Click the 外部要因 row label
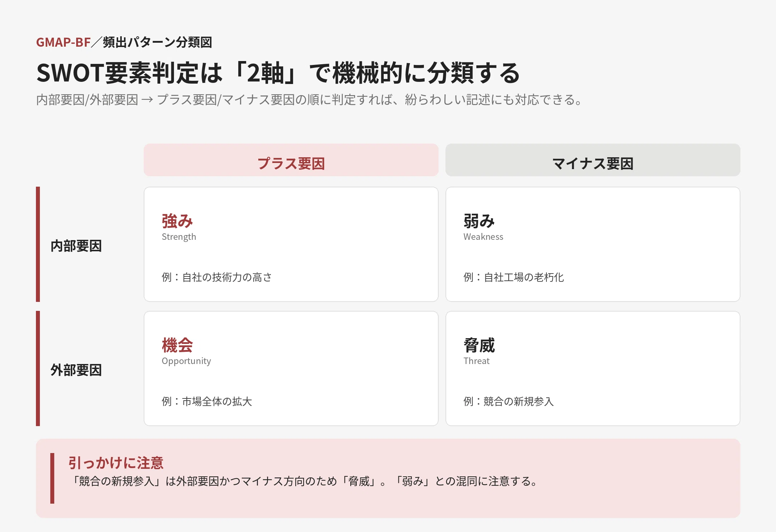Screen dimensions: 776x532 tap(76, 370)
